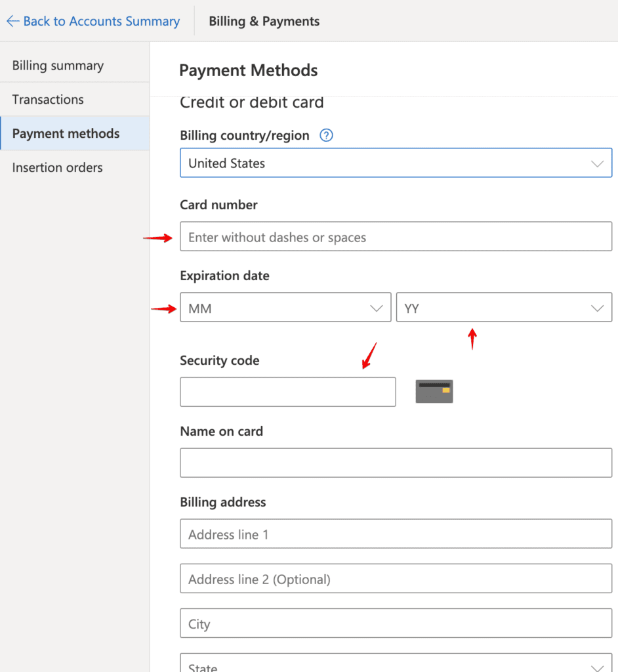Click the security code card icon
This screenshot has height=672, width=618.
click(x=434, y=391)
